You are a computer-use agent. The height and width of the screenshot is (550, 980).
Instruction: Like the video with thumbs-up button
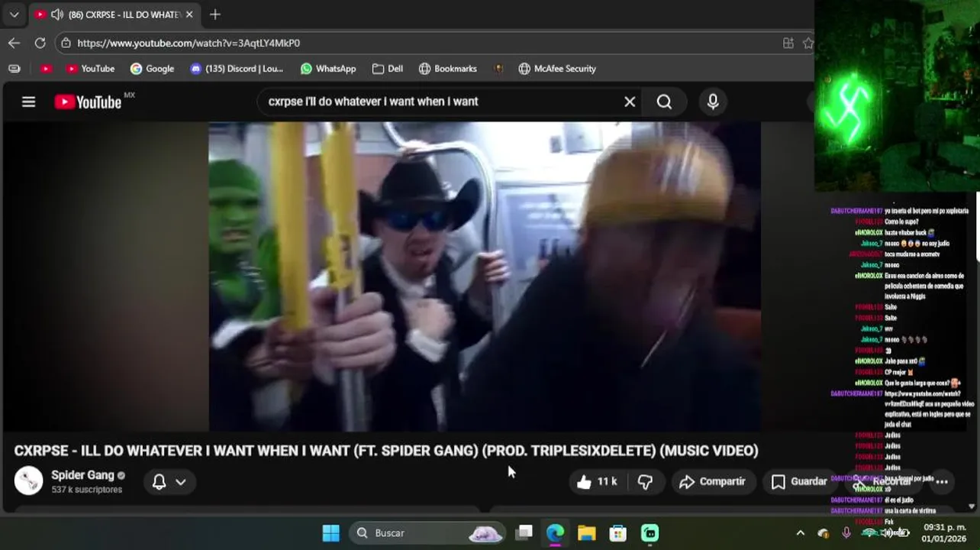pyautogui.click(x=597, y=481)
